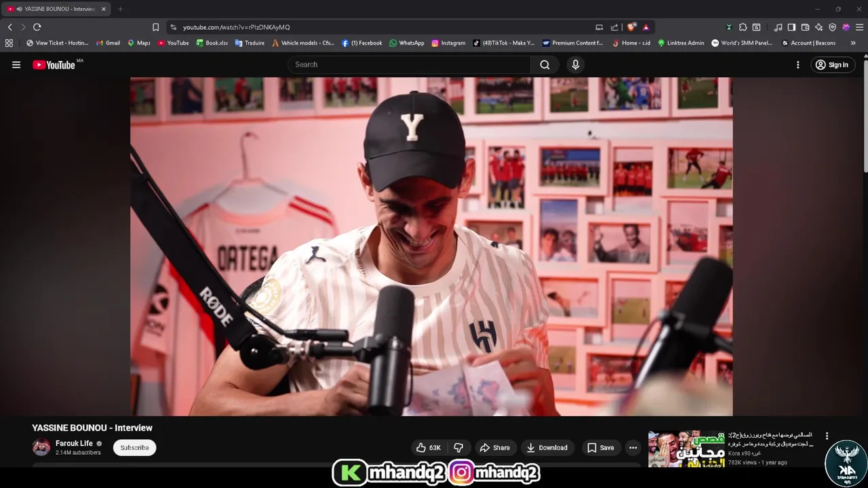Viewport: 868px width, 488px height.
Task: Download the video
Action: point(547,447)
